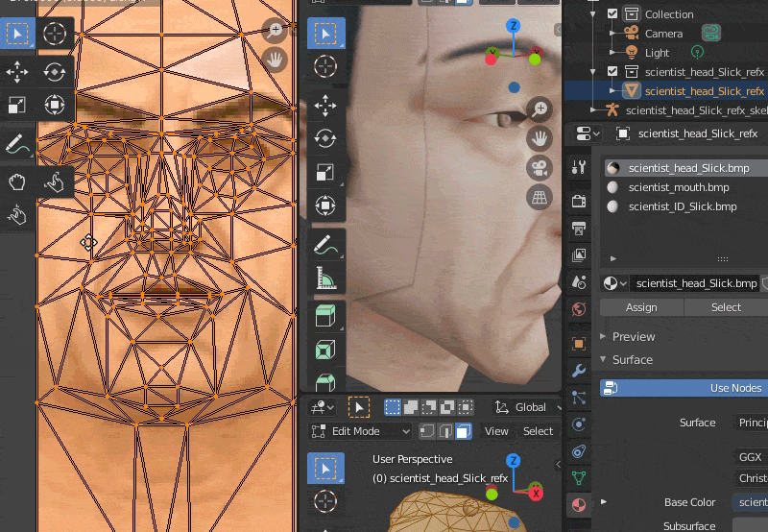The height and width of the screenshot is (532, 768).
Task: Enable vertex select mode
Action: pos(426,431)
